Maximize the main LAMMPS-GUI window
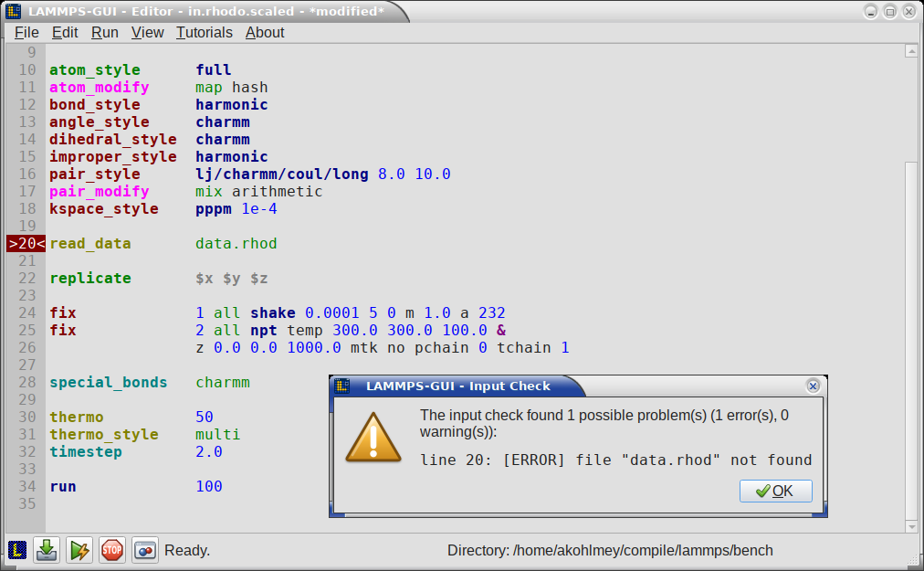The width and height of the screenshot is (924, 571). (890, 11)
